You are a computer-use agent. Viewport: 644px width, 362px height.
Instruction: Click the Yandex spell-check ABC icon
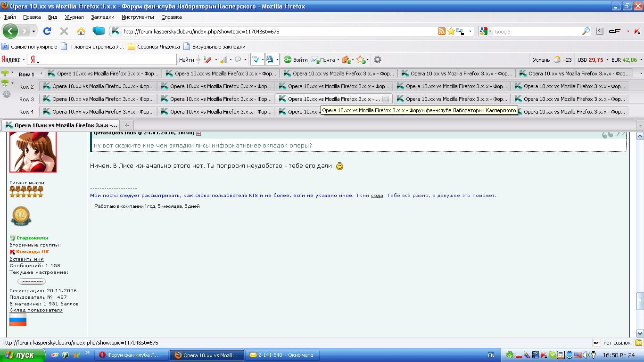coord(255,60)
